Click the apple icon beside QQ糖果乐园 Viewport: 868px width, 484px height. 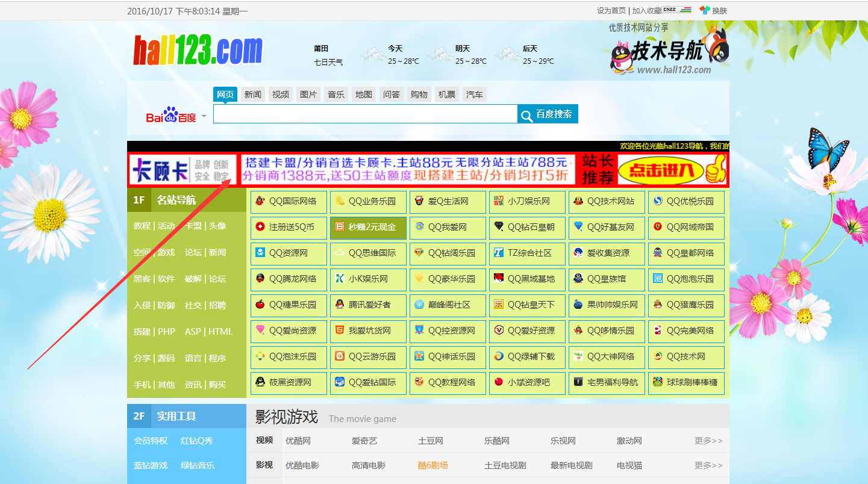tap(260, 305)
